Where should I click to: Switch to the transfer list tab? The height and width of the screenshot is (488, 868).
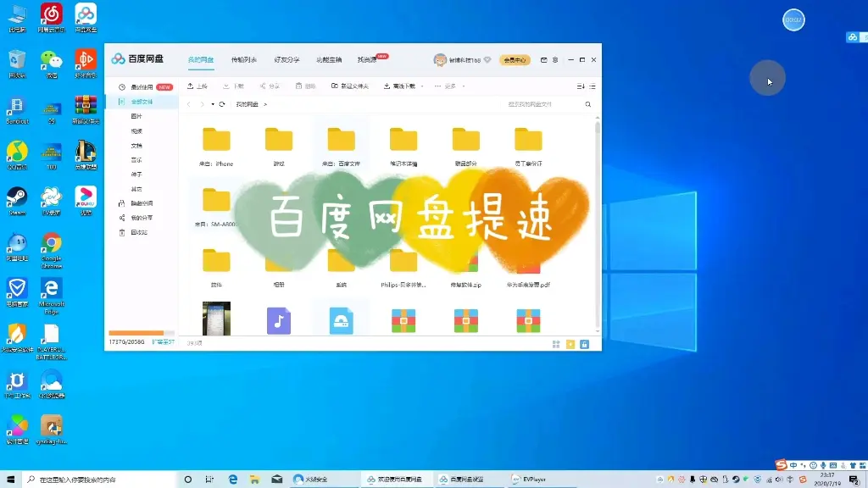pos(243,60)
